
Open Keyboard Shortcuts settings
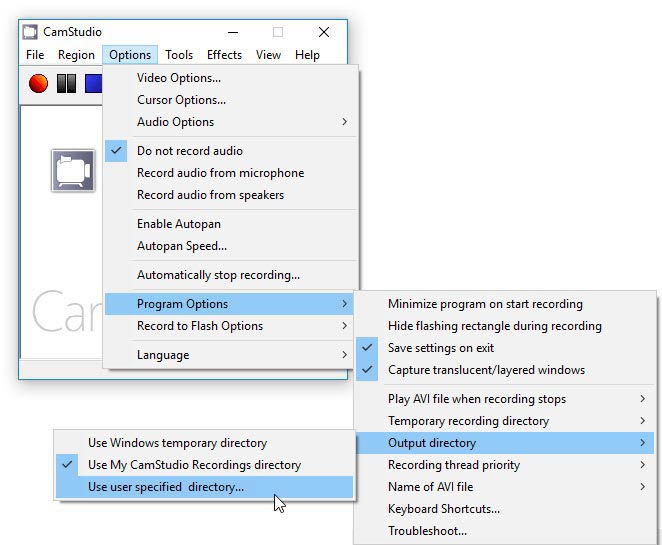[444, 509]
